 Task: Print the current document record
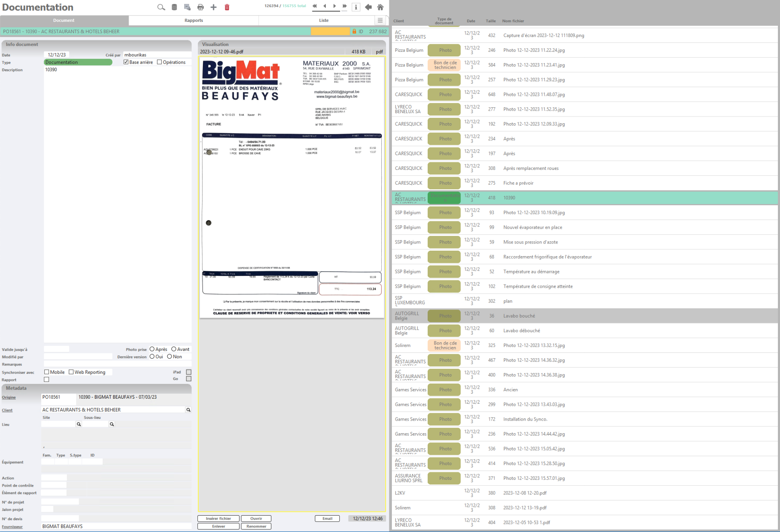(x=200, y=7)
